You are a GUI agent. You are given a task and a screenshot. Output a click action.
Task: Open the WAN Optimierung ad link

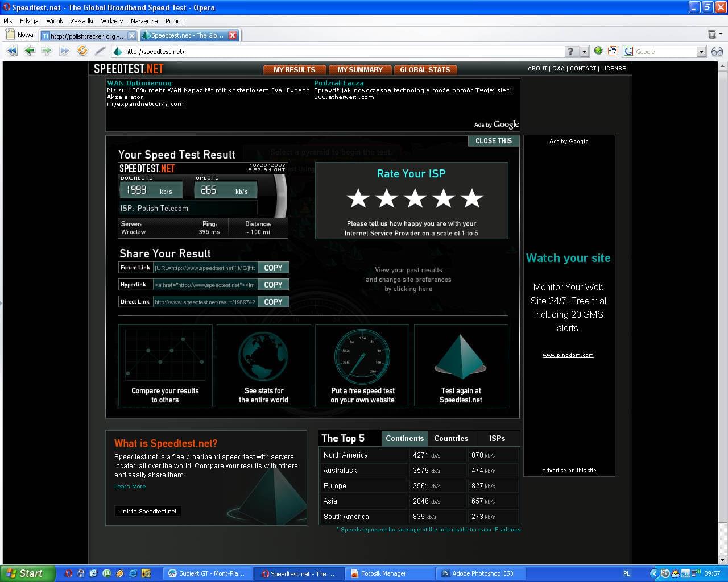139,83
